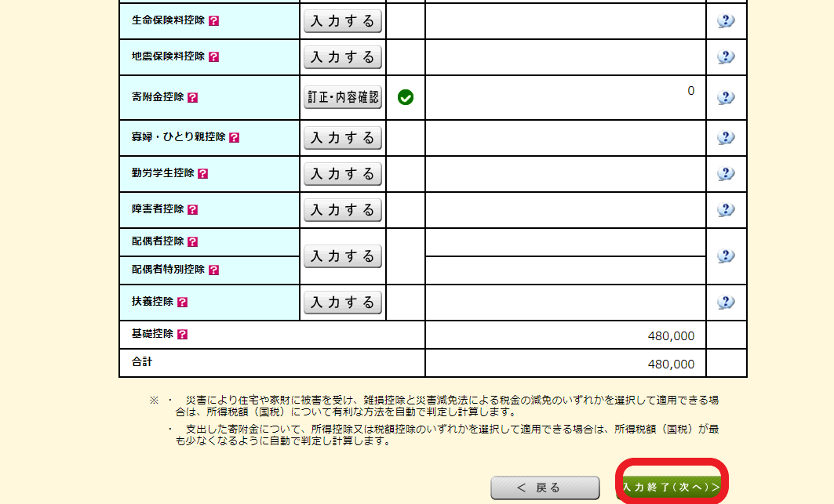
Task: Click speech-bubble help in 地震保険料控除 row
Action: [x=726, y=57]
